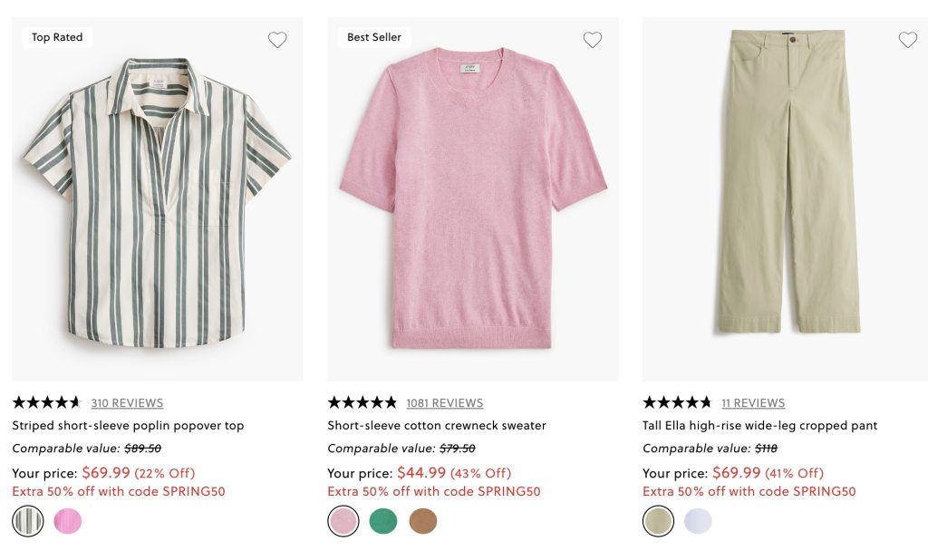Open Tall Ella high-rise wide-leg cropped pant title

[x=759, y=426]
